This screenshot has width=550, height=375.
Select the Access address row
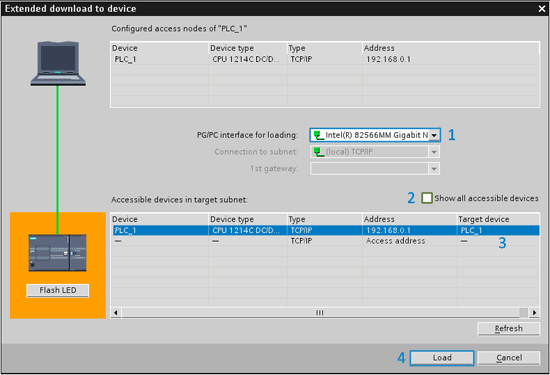click(325, 241)
